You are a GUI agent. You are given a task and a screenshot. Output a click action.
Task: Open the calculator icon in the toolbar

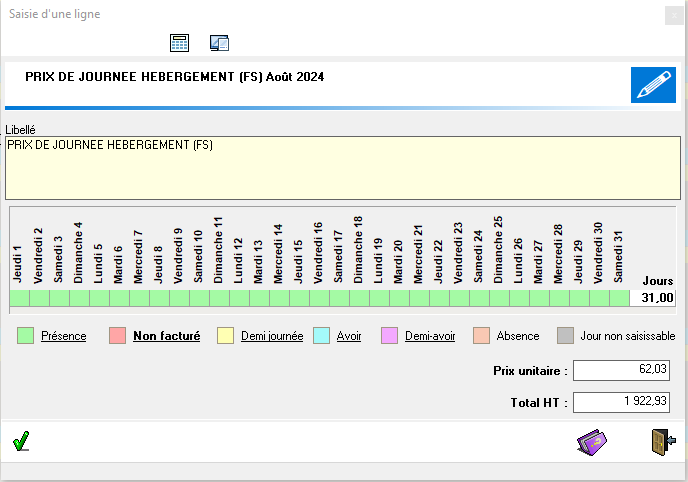click(180, 42)
